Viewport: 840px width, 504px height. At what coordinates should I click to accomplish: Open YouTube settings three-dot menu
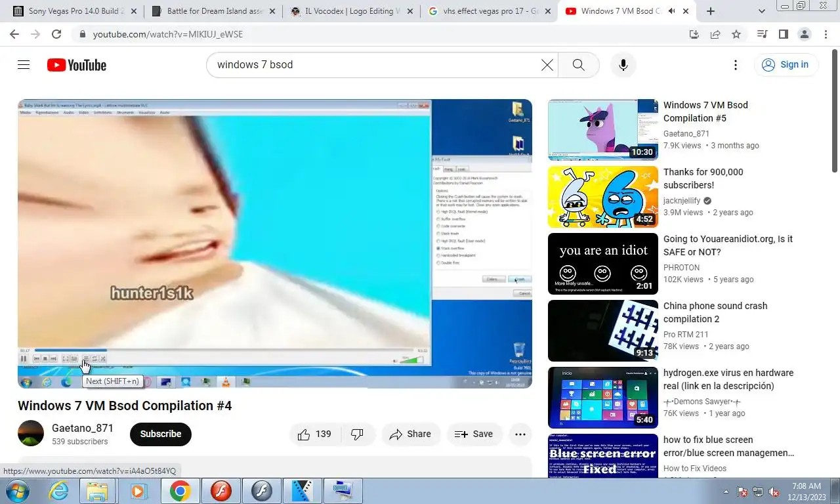736,64
